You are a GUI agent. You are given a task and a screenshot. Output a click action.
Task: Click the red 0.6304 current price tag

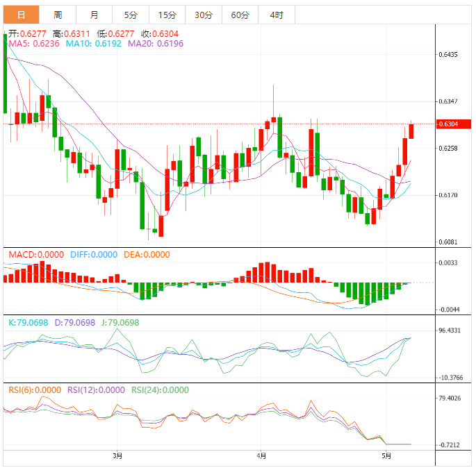pos(448,124)
